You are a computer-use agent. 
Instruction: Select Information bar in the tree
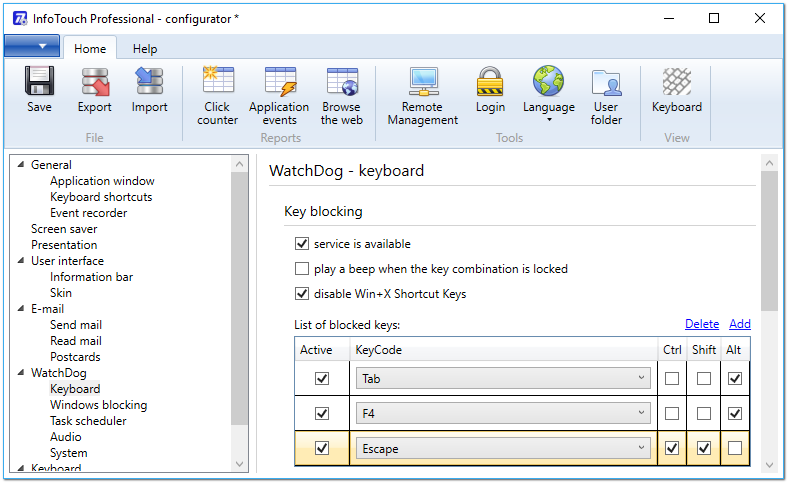coord(91,277)
